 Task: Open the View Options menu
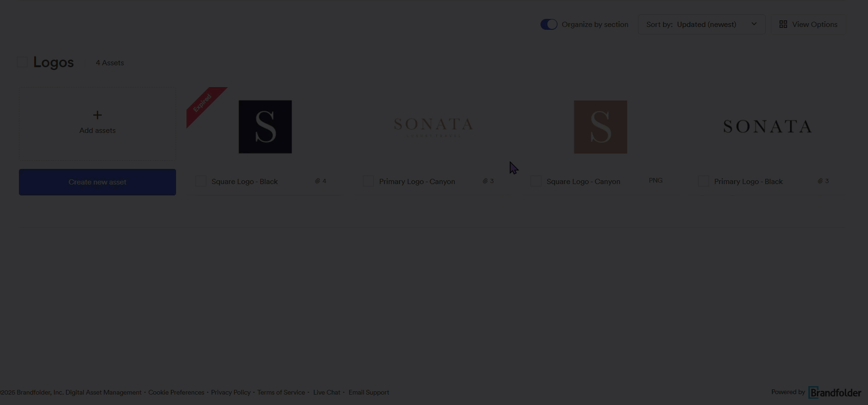pos(808,24)
